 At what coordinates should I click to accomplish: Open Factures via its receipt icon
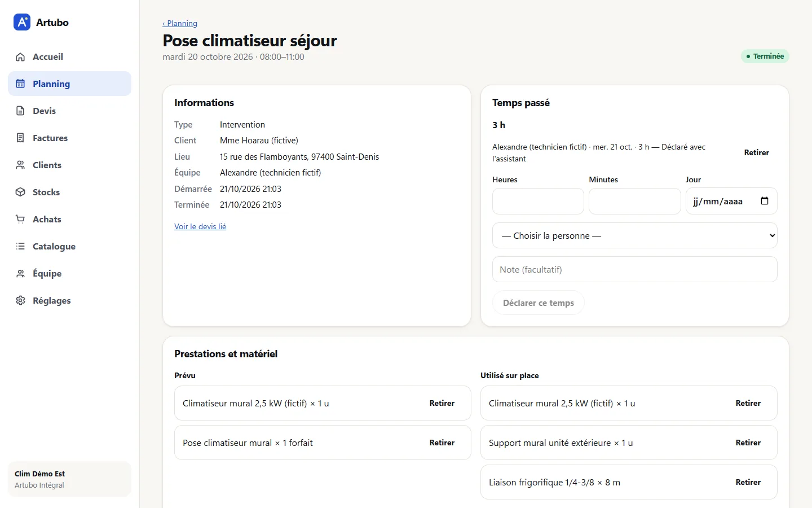click(20, 138)
